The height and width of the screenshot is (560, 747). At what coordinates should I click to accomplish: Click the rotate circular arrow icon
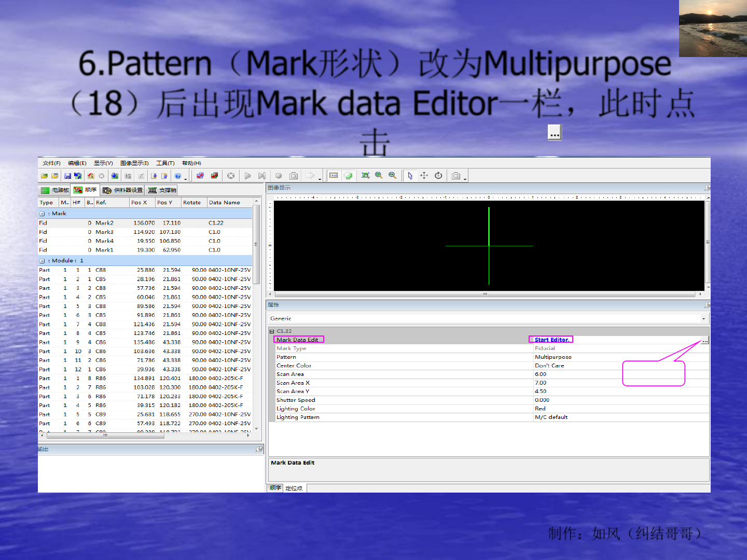point(438,176)
